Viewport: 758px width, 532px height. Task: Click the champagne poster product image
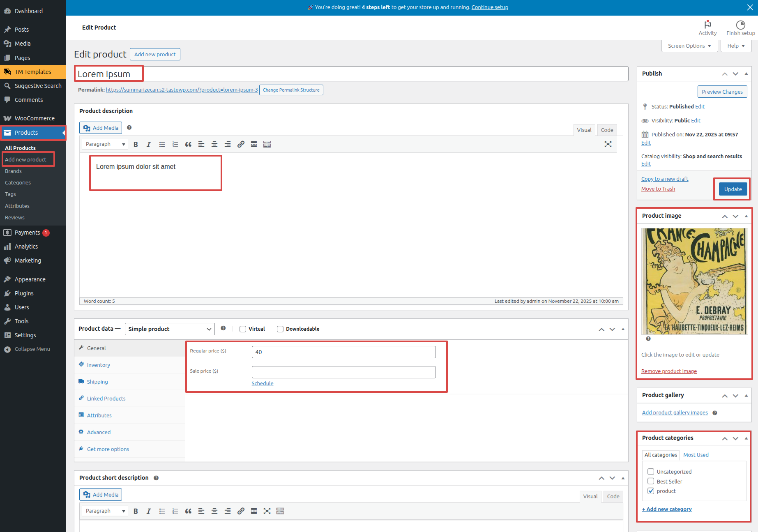[695, 281]
